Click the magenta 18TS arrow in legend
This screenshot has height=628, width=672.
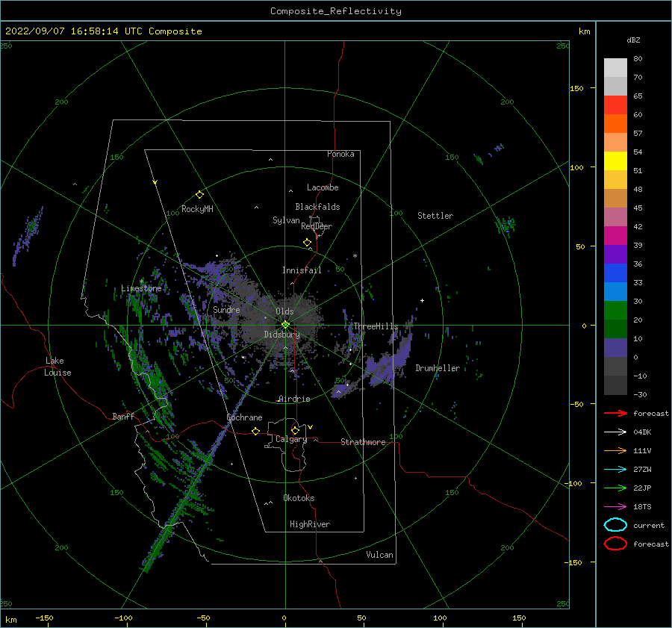(x=615, y=506)
